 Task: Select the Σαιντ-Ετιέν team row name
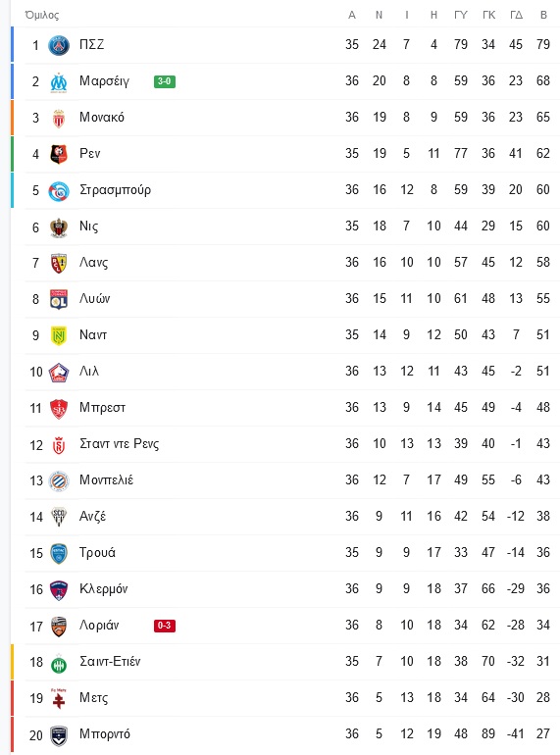(x=110, y=661)
